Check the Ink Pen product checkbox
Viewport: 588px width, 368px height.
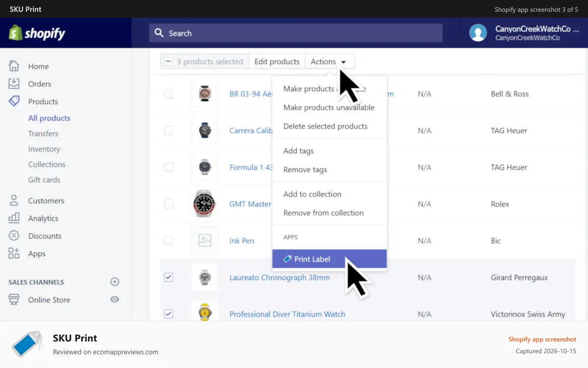click(169, 241)
